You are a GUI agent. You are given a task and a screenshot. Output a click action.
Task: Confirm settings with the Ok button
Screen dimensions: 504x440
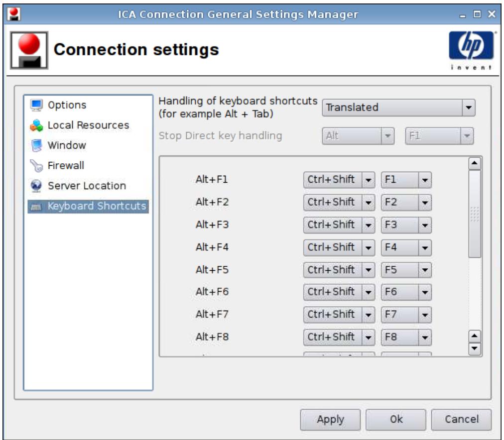(396, 420)
